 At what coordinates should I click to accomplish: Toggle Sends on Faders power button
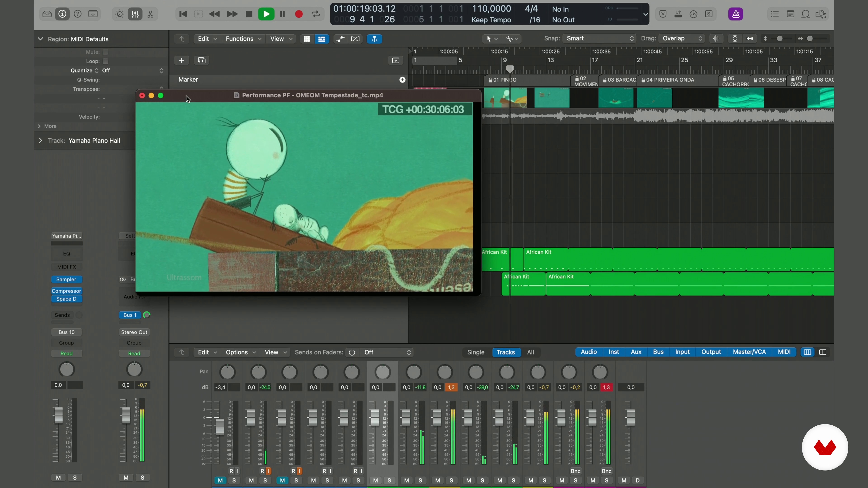click(352, 352)
